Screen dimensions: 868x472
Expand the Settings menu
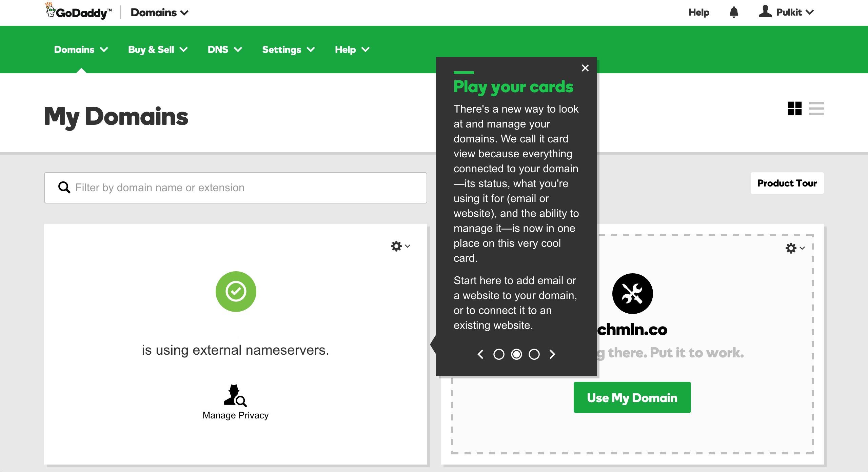289,50
